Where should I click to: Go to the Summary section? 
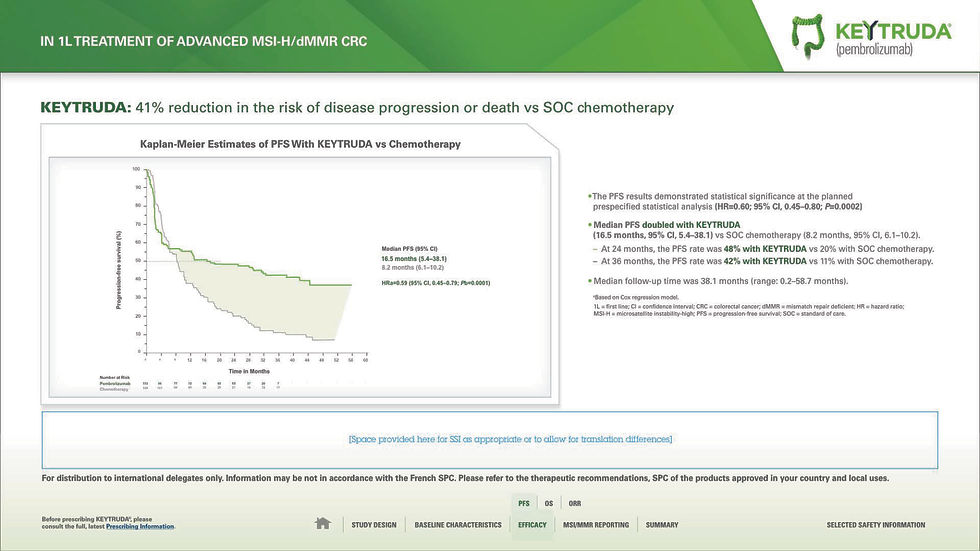tap(662, 525)
